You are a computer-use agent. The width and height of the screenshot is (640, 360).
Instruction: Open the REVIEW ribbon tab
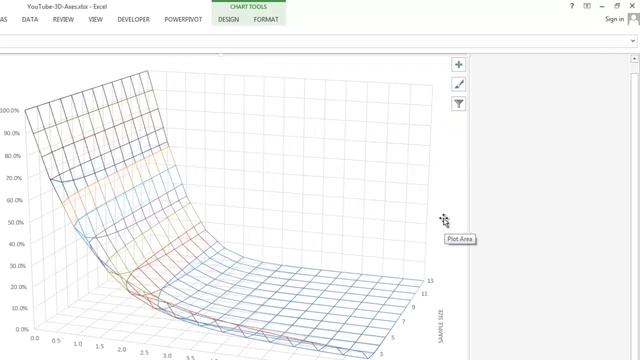click(63, 19)
